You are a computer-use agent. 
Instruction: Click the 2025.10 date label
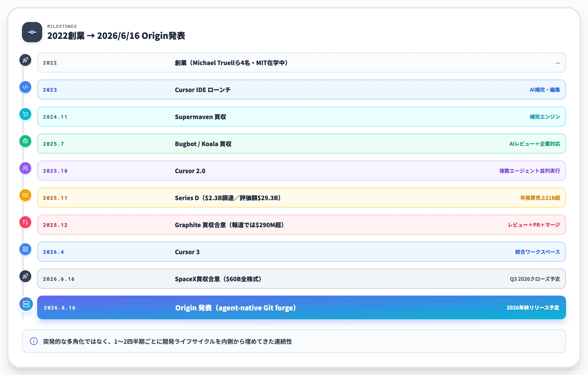click(x=55, y=171)
